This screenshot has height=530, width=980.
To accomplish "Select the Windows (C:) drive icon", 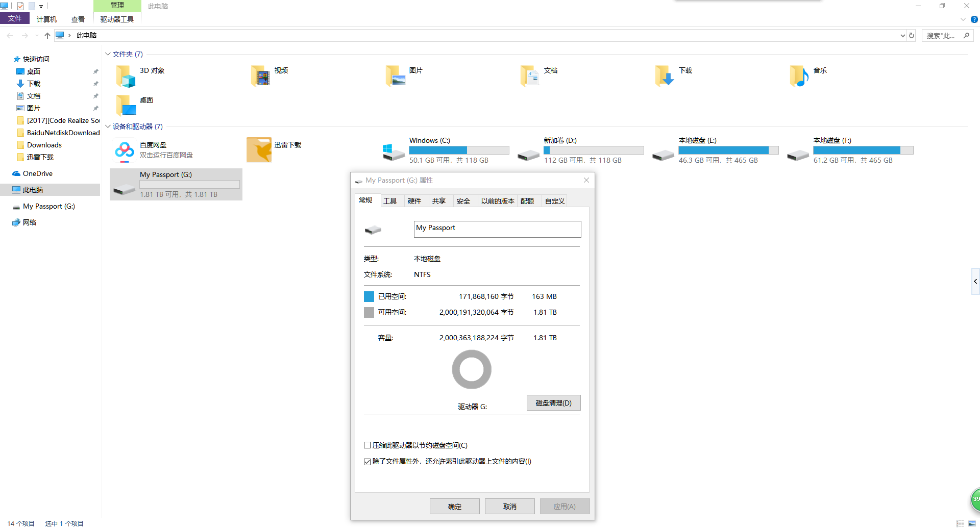I will point(394,152).
